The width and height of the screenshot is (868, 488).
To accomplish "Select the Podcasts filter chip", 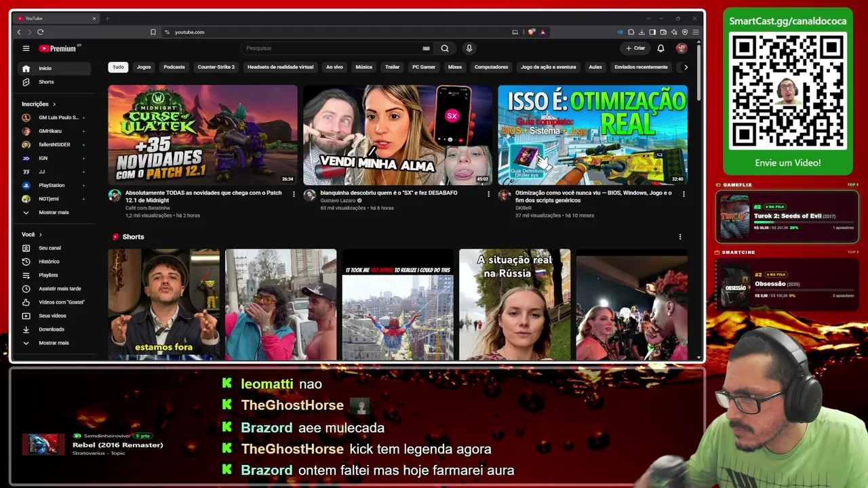I will [174, 67].
